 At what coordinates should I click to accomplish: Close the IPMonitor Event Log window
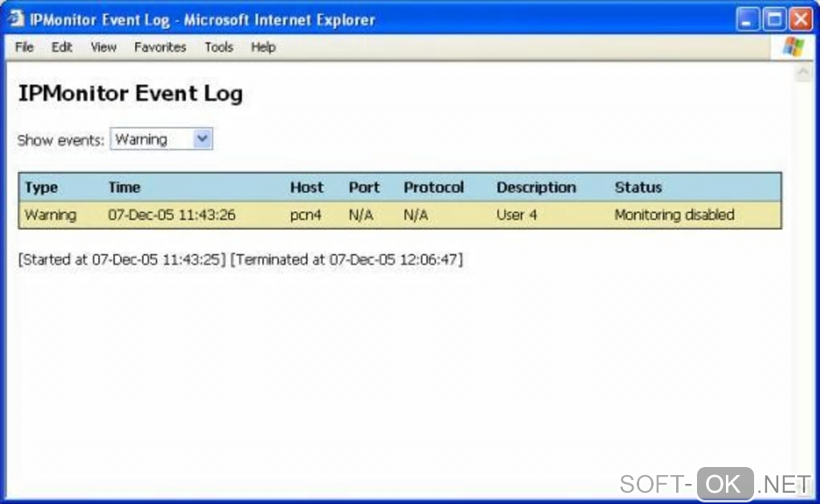(x=800, y=20)
